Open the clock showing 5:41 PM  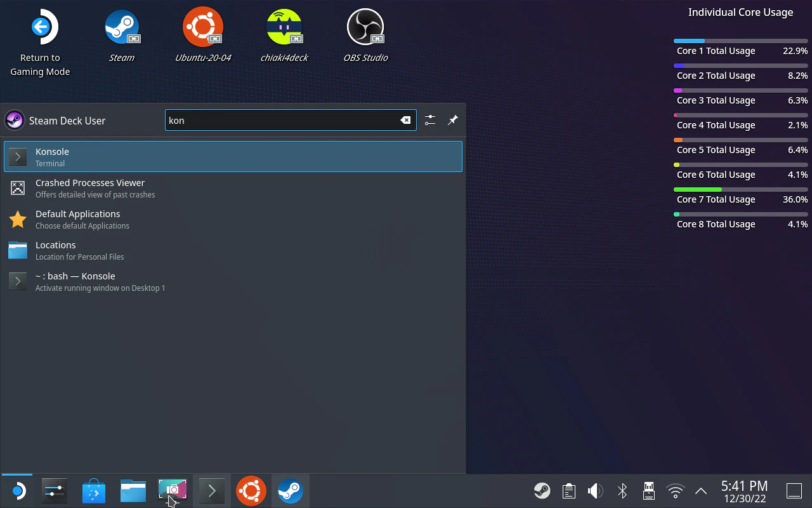pos(745,491)
